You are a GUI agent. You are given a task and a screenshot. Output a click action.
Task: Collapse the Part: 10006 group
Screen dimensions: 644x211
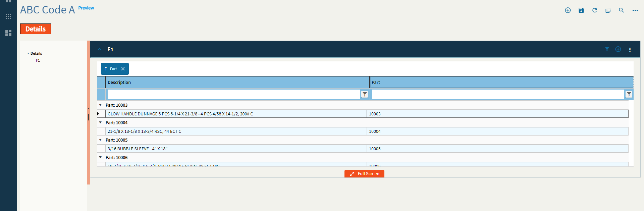(x=100, y=157)
